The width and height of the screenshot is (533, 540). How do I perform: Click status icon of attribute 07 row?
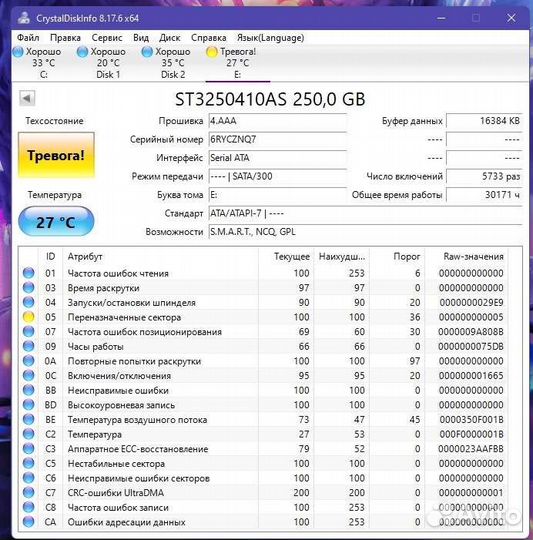pos(29,331)
